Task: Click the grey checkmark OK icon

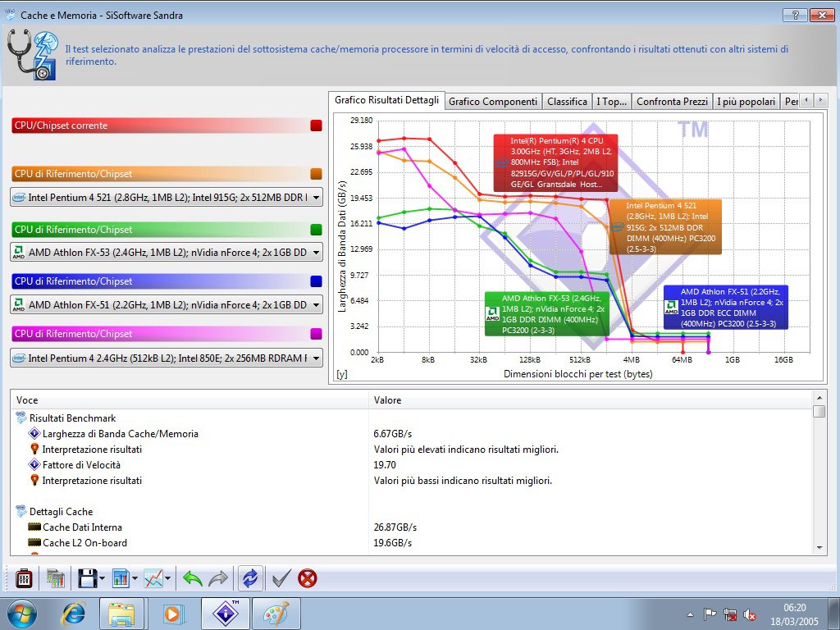Action: tap(281, 578)
